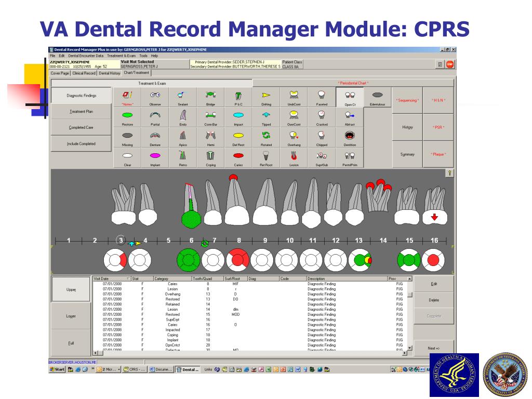Select the white Clear oval icon
The width and height of the screenshot is (532, 399).
click(127, 158)
